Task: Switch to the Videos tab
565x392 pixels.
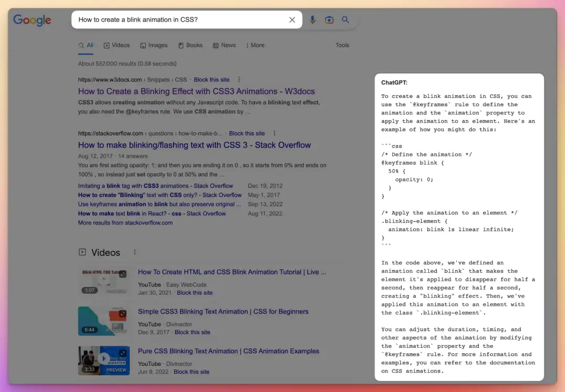Action: point(117,45)
